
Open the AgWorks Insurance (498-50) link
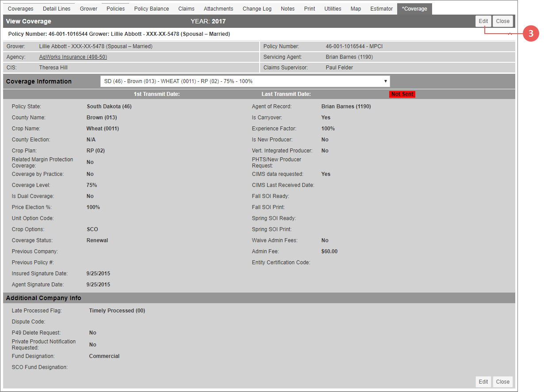pos(73,57)
